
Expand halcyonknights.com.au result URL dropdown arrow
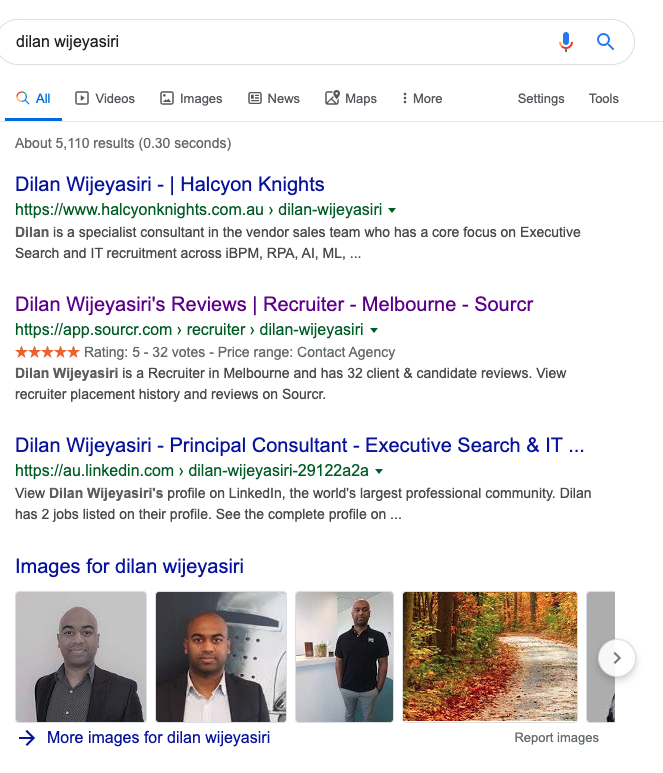(x=392, y=210)
